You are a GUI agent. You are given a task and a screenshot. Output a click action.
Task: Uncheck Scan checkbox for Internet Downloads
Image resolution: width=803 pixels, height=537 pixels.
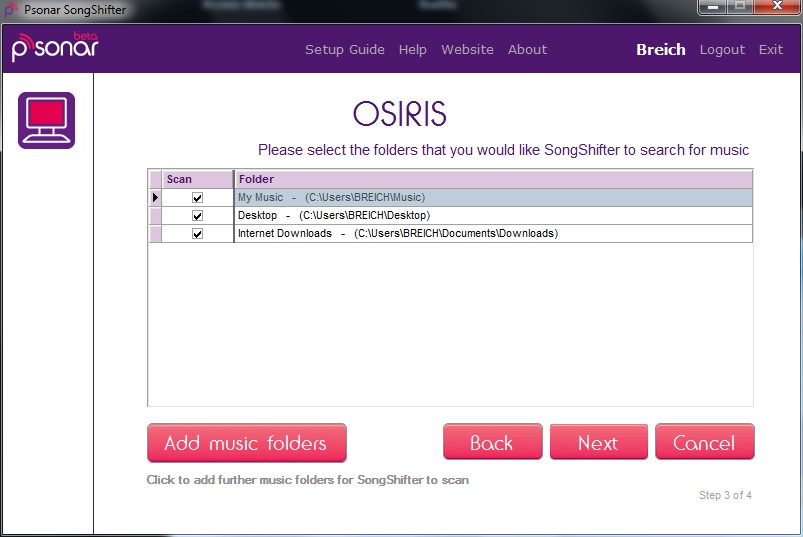click(197, 233)
